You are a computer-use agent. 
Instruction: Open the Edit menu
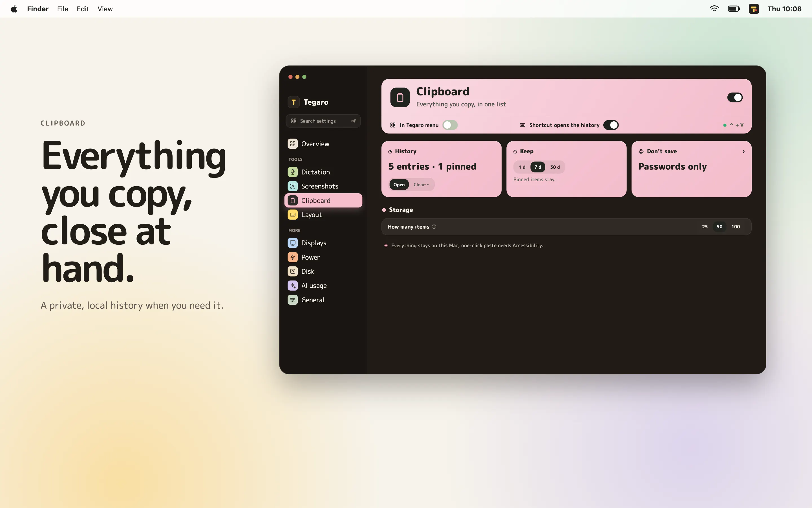click(83, 9)
